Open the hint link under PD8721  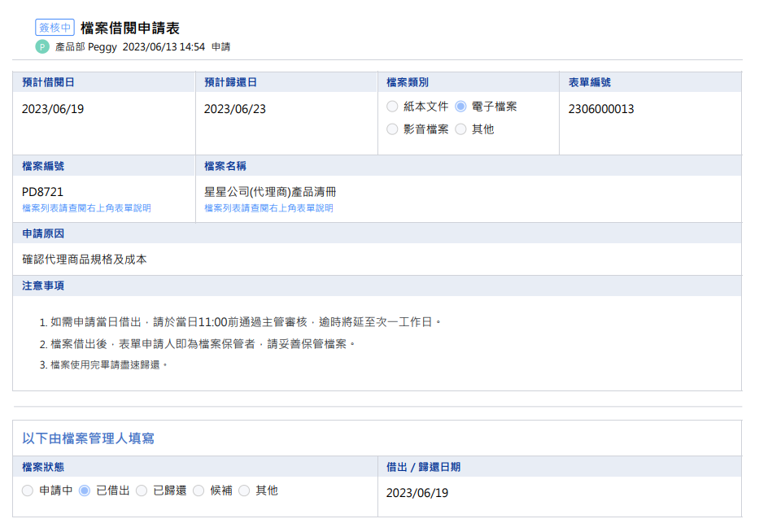[x=87, y=208]
